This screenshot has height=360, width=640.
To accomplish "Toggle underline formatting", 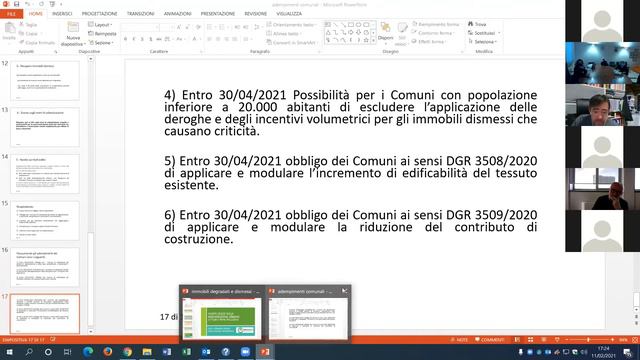I will click(x=142, y=39).
